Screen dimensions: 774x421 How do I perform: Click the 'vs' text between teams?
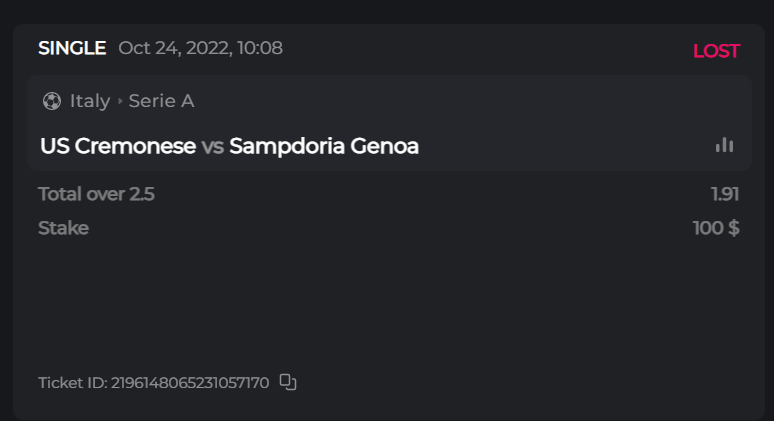212,146
